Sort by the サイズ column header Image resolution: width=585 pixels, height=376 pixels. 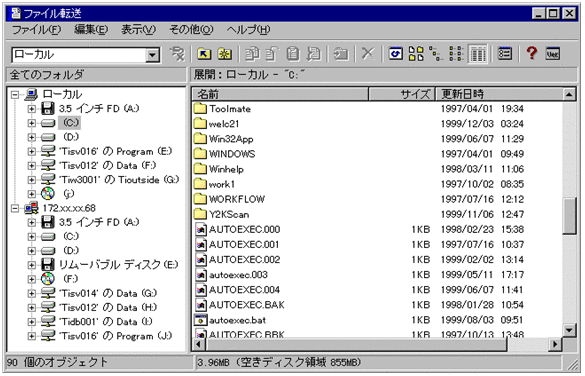click(402, 94)
